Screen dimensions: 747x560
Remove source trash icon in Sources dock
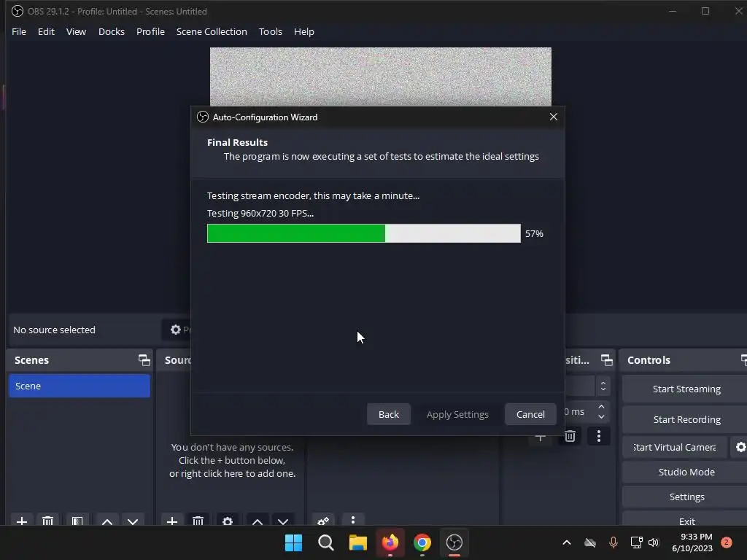point(198,521)
